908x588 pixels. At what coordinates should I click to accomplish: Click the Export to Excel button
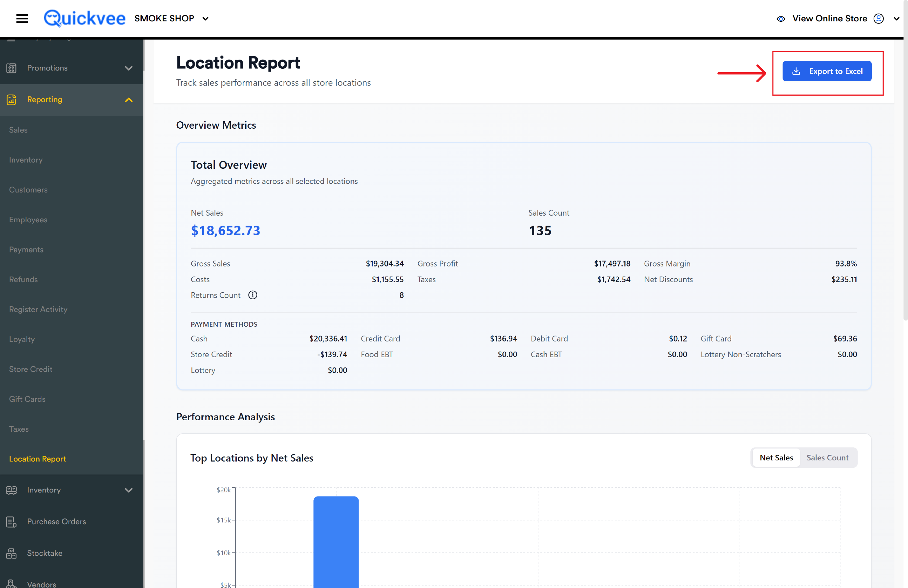click(x=827, y=71)
